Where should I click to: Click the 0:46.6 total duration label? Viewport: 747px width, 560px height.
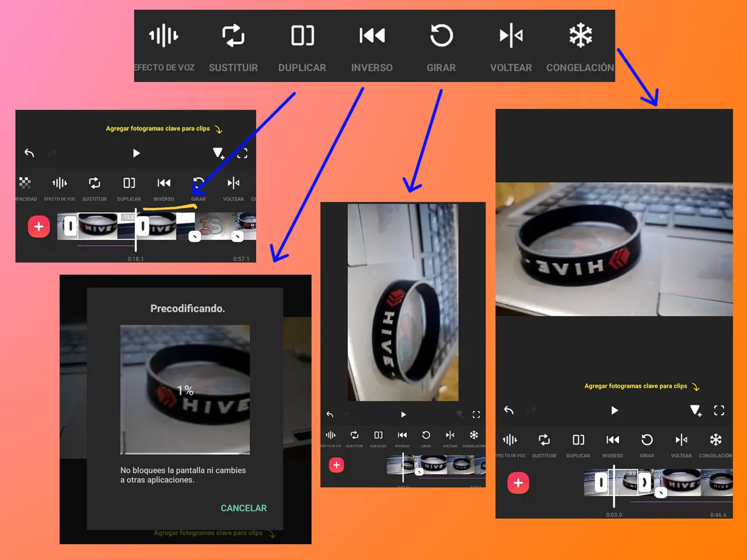718,515
